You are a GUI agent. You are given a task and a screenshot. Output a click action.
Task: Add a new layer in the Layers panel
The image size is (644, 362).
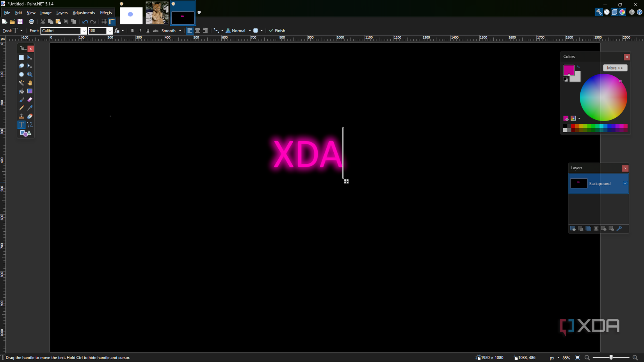pos(573,229)
